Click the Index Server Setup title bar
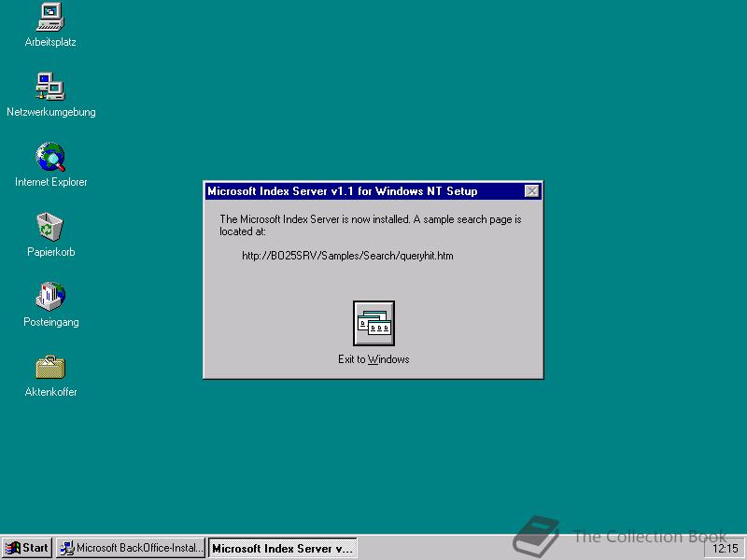 tap(373, 191)
